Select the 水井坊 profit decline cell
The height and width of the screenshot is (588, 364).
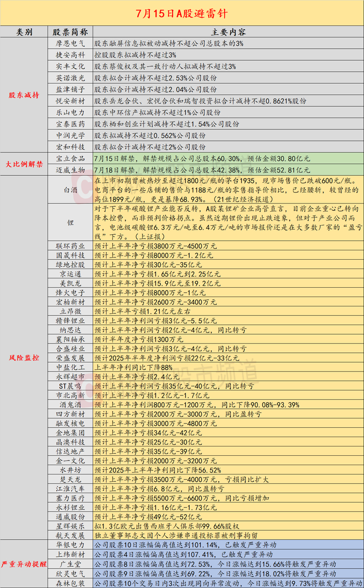[228, 470]
